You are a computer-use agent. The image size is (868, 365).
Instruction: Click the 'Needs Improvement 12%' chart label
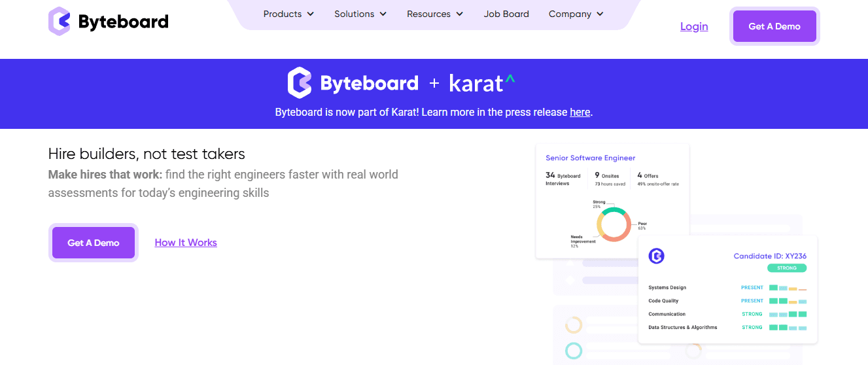click(583, 241)
